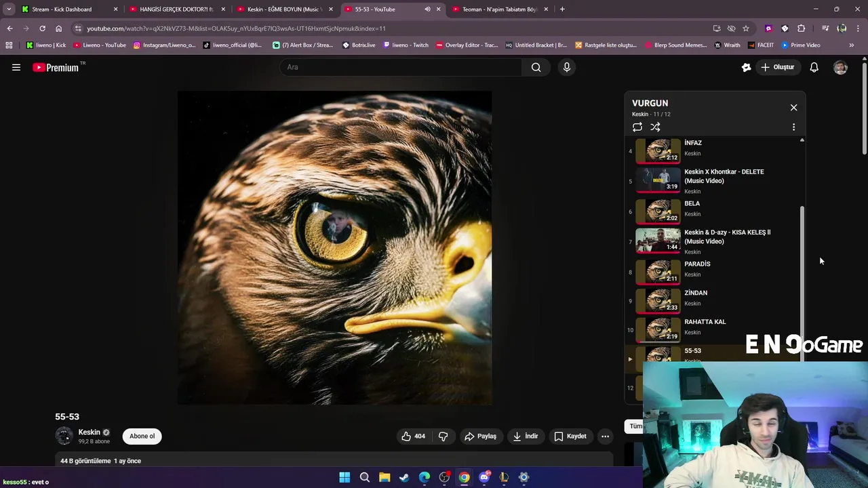Open the account avatar menu

pyautogui.click(x=840, y=67)
